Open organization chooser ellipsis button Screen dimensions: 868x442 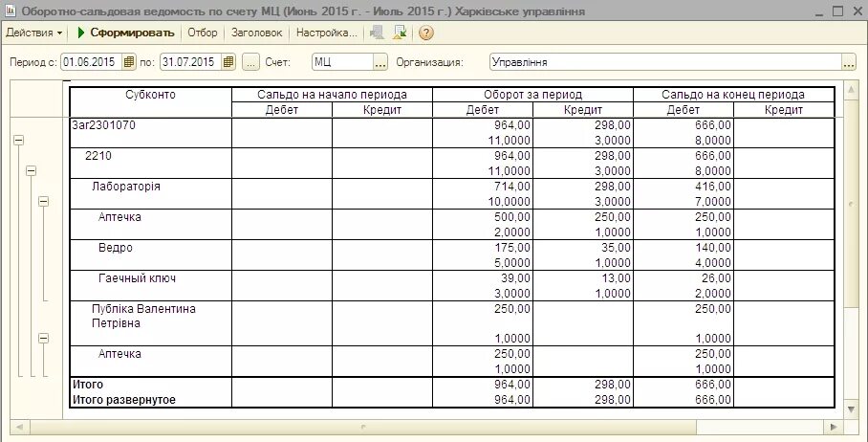[849, 62]
